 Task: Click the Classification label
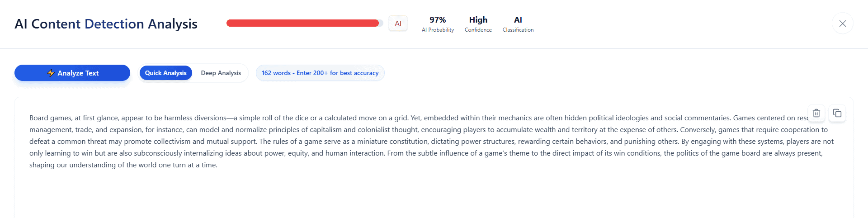(x=518, y=30)
